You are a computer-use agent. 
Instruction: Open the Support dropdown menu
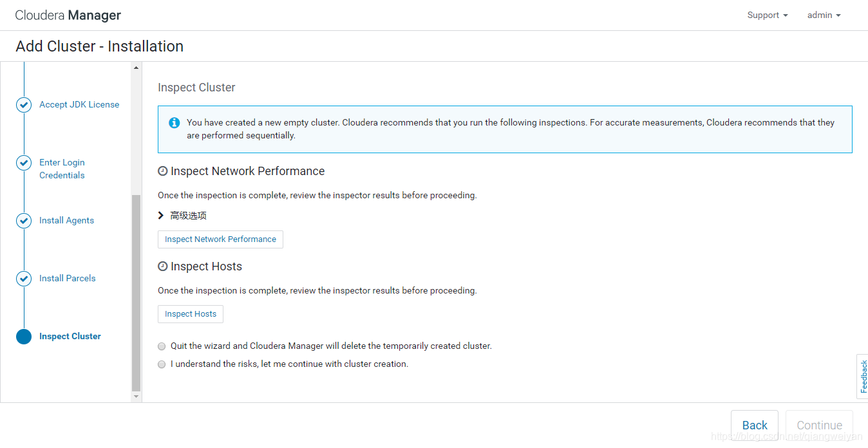[768, 15]
